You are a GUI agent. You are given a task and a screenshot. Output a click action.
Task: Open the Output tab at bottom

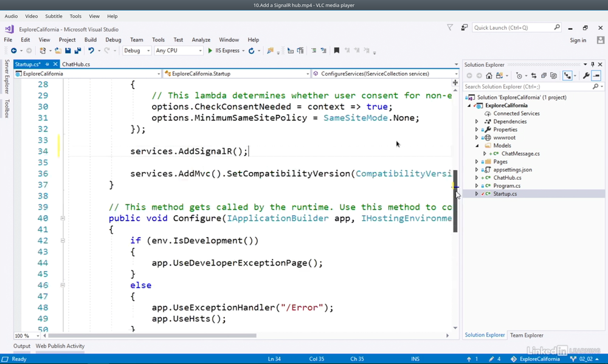pos(22,346)
